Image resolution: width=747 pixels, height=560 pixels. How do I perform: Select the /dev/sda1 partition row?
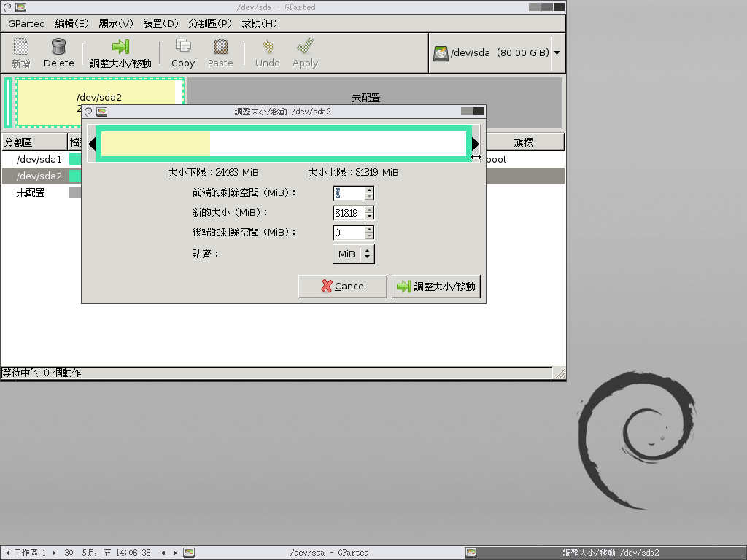point(39,159)
